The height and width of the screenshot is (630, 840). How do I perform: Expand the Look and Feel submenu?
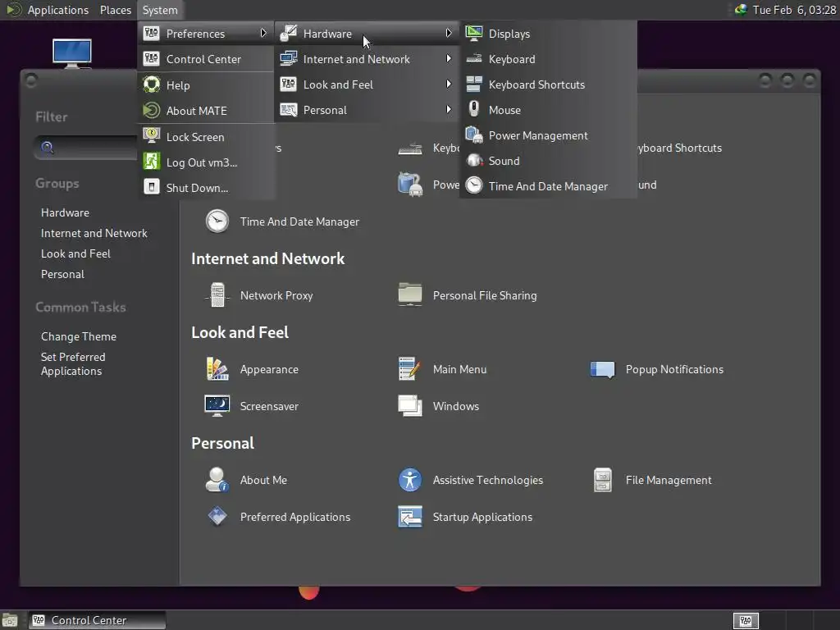pyautogui.click(x=367, y=84)
